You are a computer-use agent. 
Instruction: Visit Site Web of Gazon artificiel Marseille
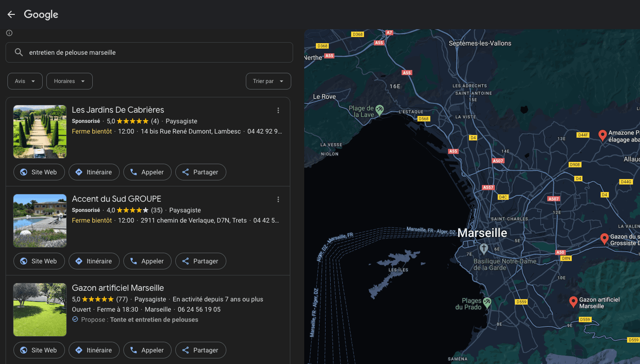click(39, 350)
